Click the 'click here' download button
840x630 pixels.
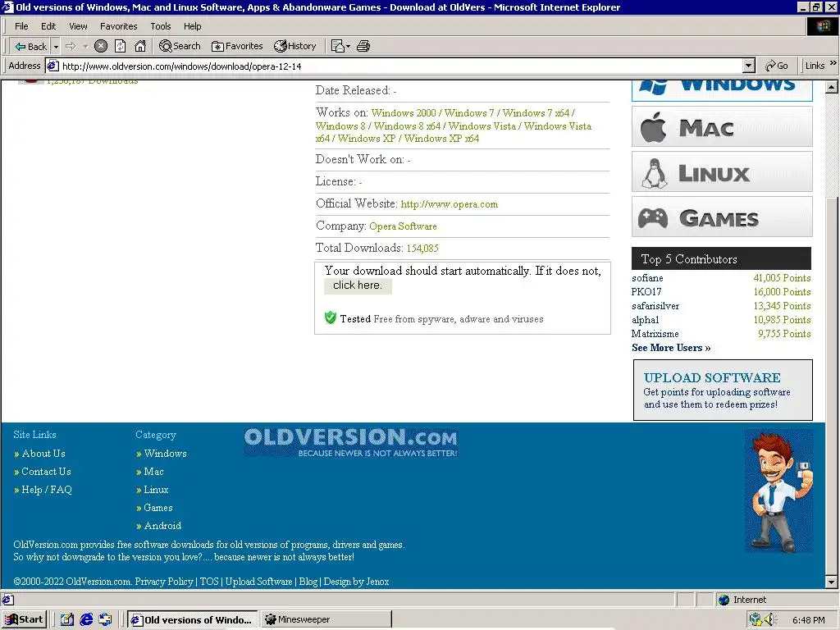[x=358, y=285]
